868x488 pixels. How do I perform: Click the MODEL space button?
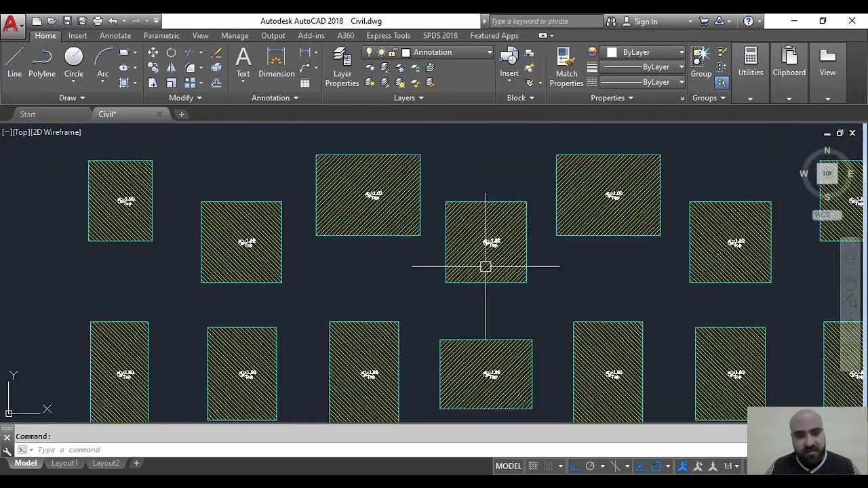(509, 466)
